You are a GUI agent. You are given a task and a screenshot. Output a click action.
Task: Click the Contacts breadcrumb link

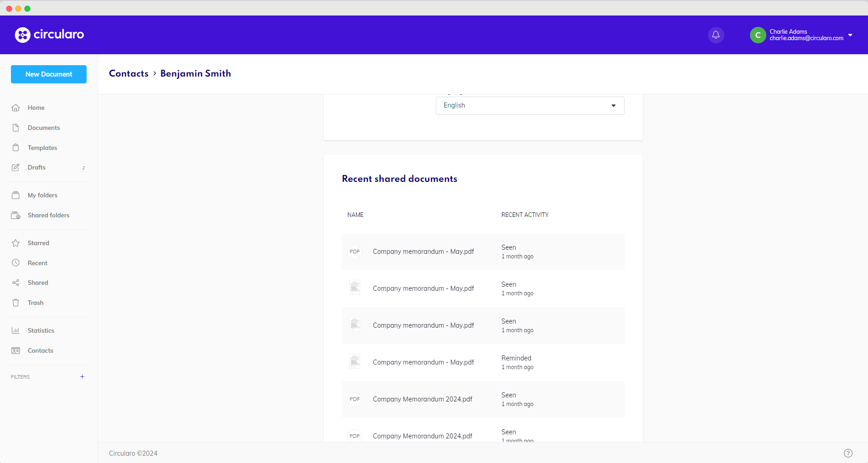[x=129, y=73]
